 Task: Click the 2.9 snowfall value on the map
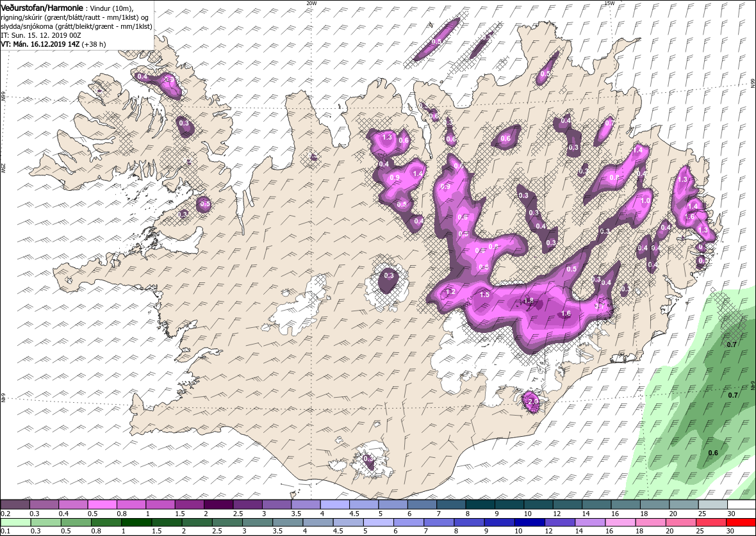(x=533, y=402)
